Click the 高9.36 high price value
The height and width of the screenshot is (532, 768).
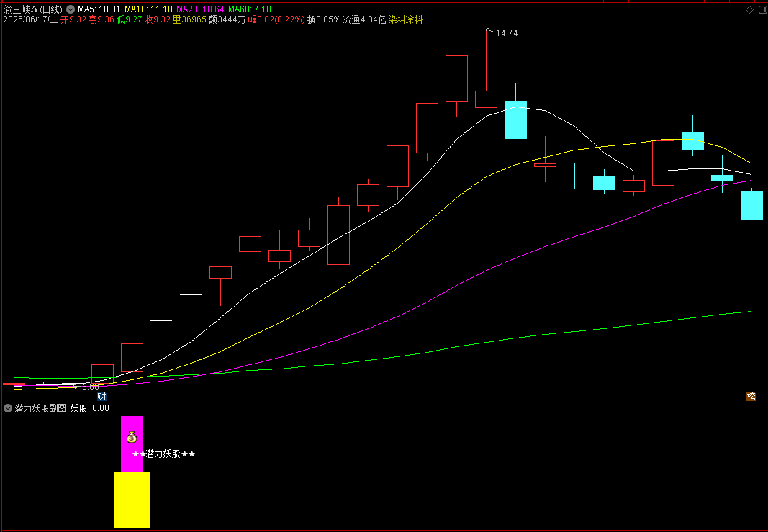click(101, 19)
